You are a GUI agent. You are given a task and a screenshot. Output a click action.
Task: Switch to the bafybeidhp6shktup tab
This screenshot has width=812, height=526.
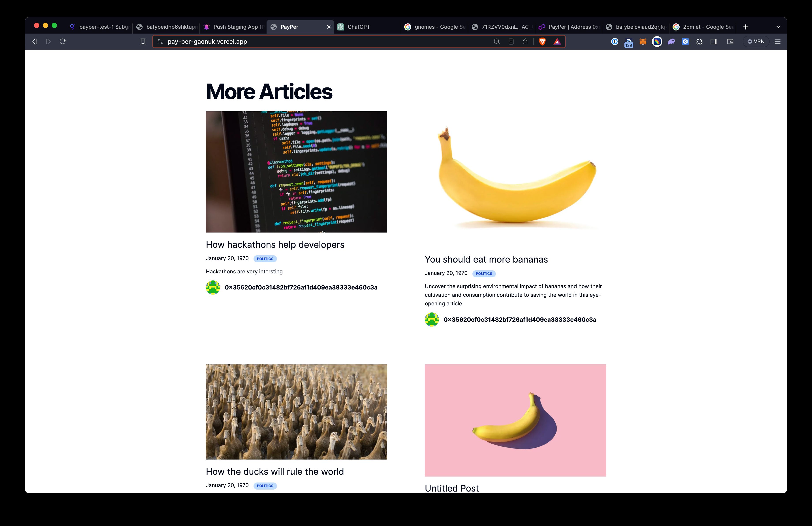pyautogui.click(x=167, y=27)
